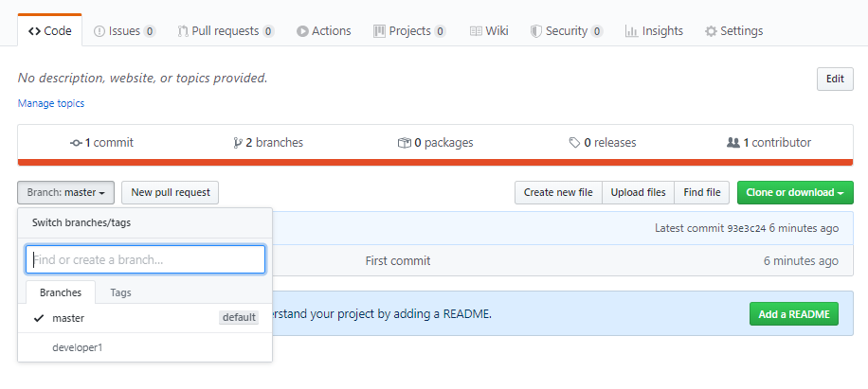Focus the Find or create a branch field
The image size is (868, 389).
(x=145, y=259)
